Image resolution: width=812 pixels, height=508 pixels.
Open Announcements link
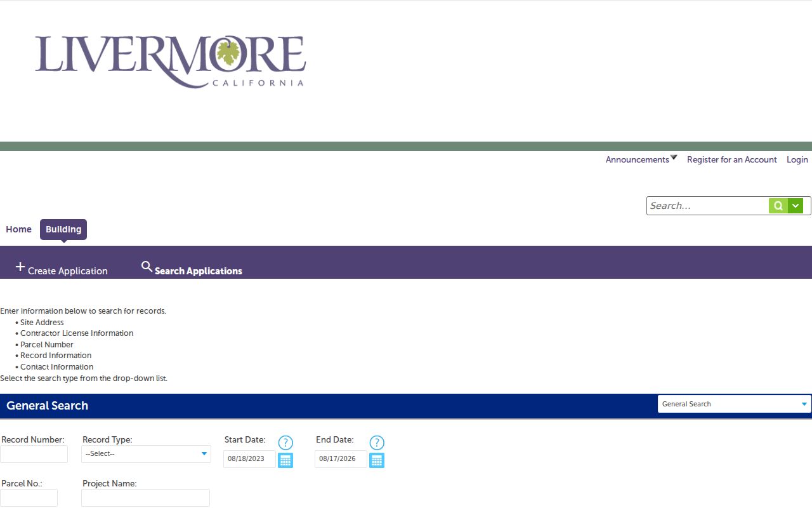point(637,160)
